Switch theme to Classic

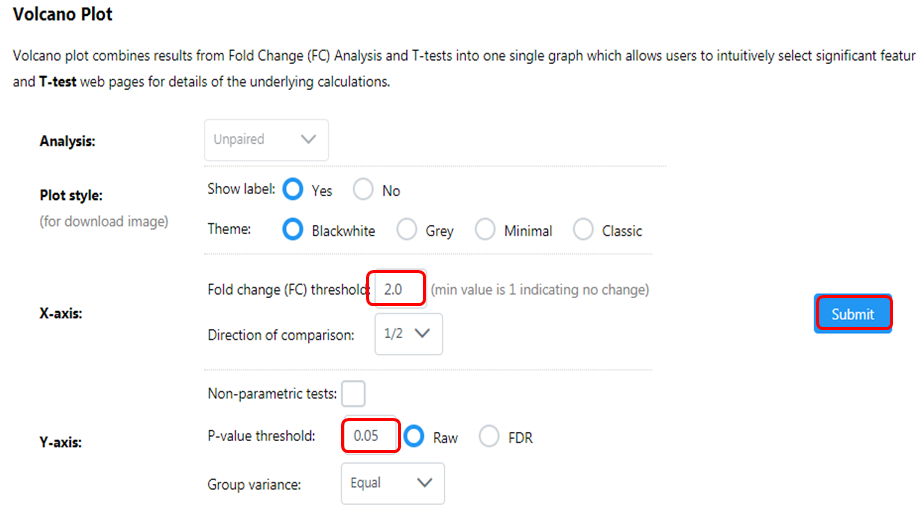(x=583, y=230)
